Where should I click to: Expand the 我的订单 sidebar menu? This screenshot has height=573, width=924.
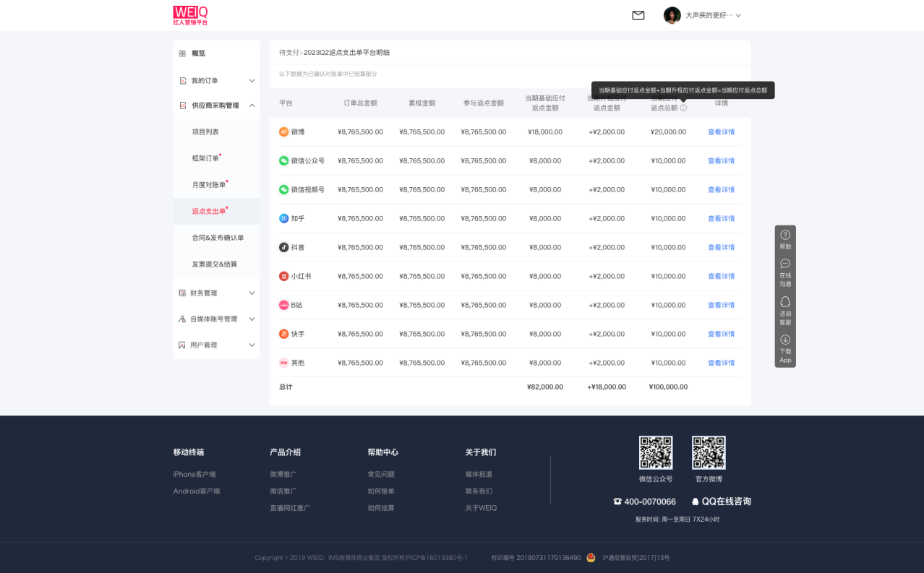click(x=252, y=81)
